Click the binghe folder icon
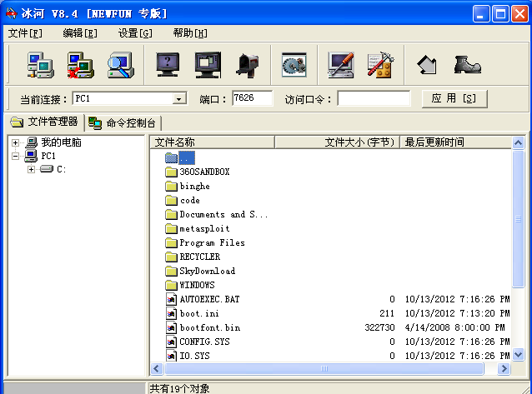The image size is (532, 394). point(172,186)
